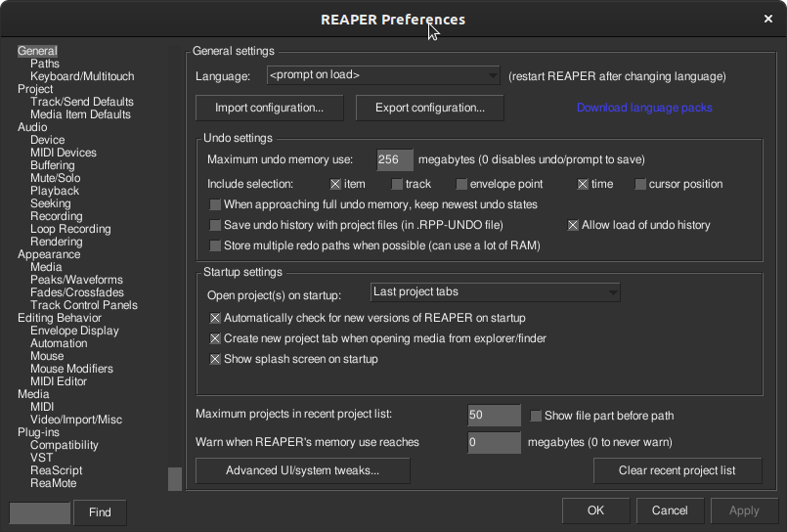Open audio Device settings
The height and width of the screenshot is (532, 787).
(x=47, y=140)
